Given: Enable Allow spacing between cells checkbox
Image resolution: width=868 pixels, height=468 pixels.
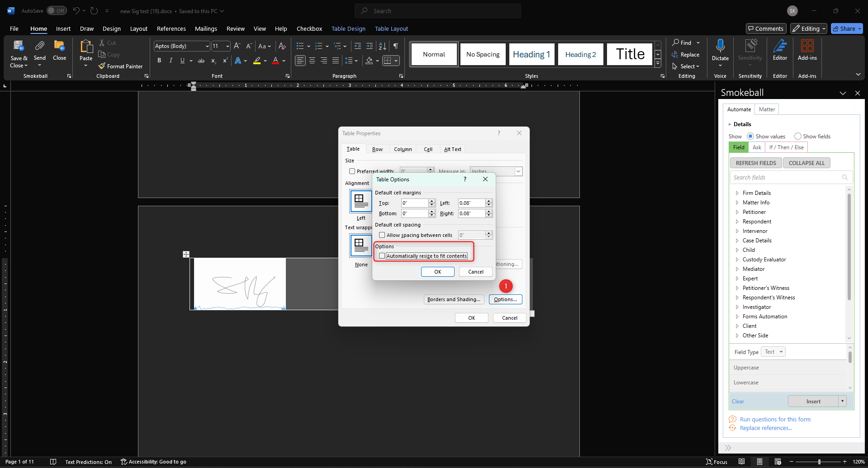Looking at the screenshot, I should pyautogui.click(x=382, y=235).
